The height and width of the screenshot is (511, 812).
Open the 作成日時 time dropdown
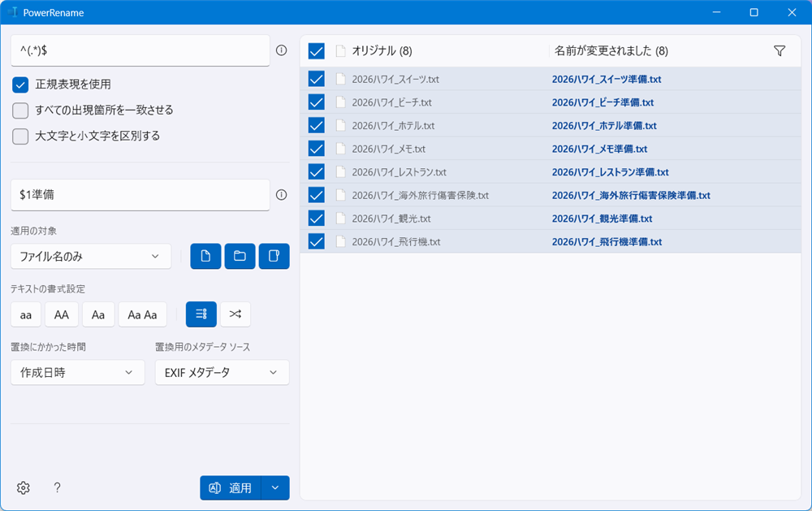click(x=77, y=372)
